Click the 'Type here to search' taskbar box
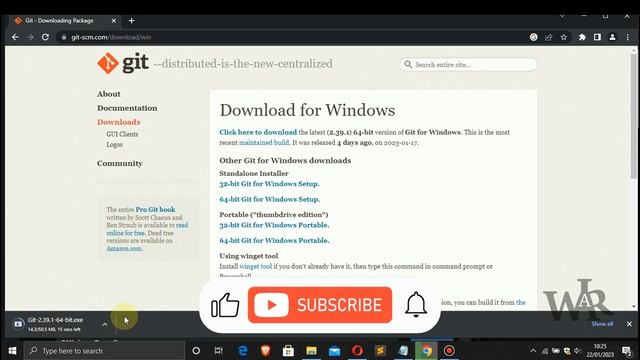Screen dimensions: 640x360 point(104,351)
